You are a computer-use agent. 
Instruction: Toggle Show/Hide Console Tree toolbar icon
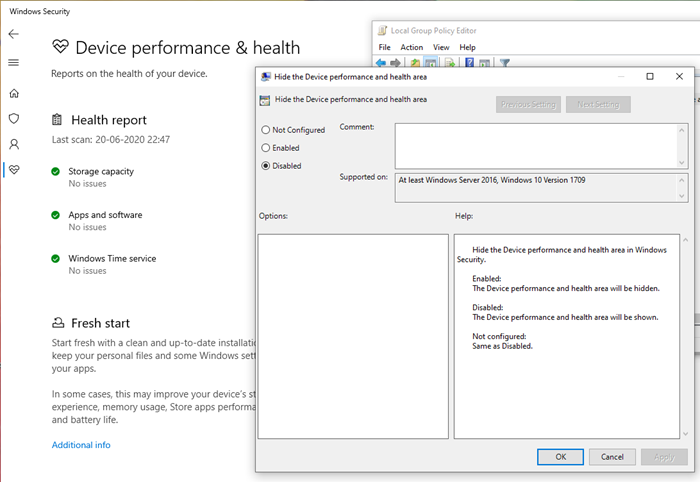(430, 63)
